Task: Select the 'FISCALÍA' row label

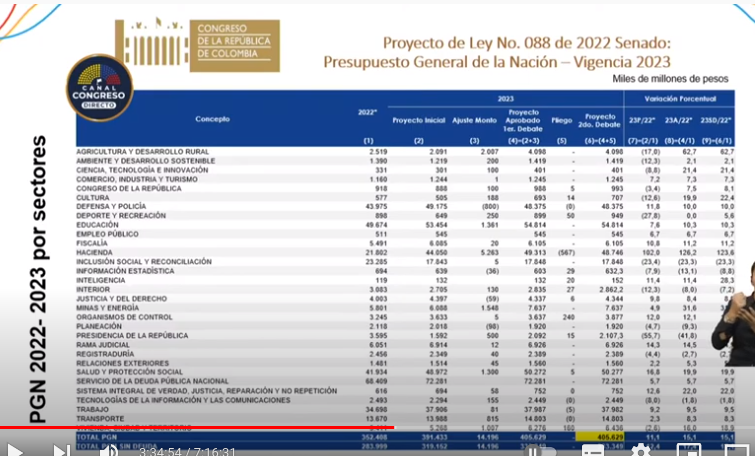Action: tap(91, 243)
